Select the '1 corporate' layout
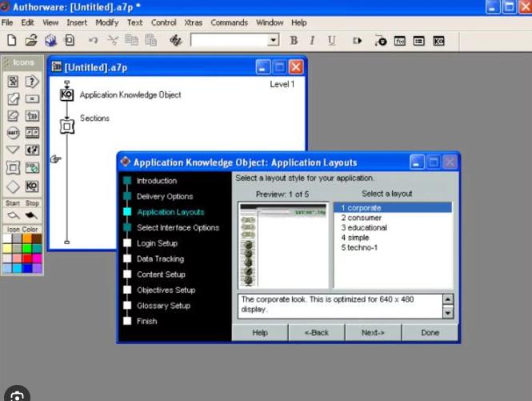Image resolution: width=532 pixels, height=401 pixels. pyautogui.click(x=393, y=208)
